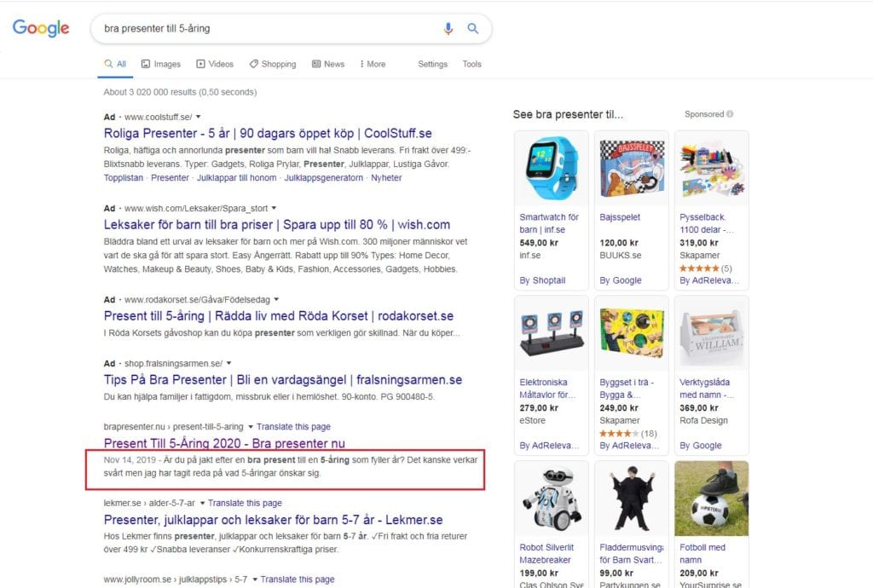Screen dimensions: 873x588
Task: Open Smartwatch för barn product image
Action: 552,169
